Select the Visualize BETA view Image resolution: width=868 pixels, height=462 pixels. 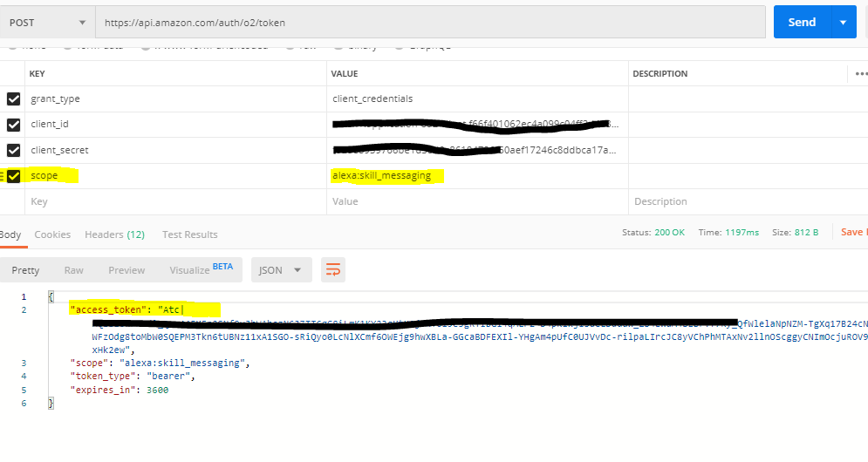[201, 269]
